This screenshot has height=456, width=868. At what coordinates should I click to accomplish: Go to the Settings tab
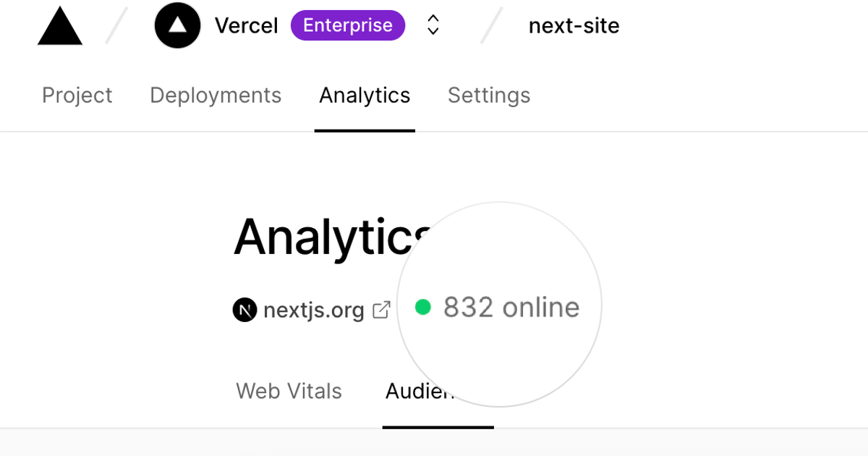pyautogui.click(x=489, y=96)
